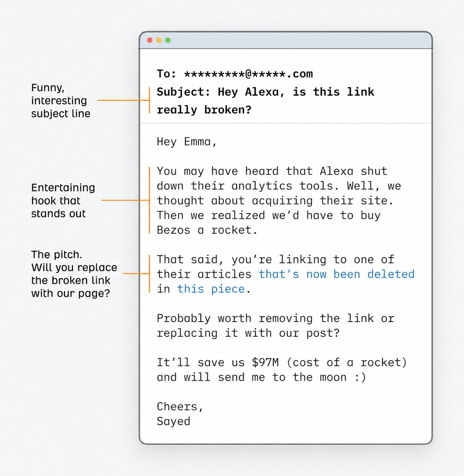Open the "that's now been deleted" link
Viewport: 464px width, 476px height.
(x=337, y=274)
